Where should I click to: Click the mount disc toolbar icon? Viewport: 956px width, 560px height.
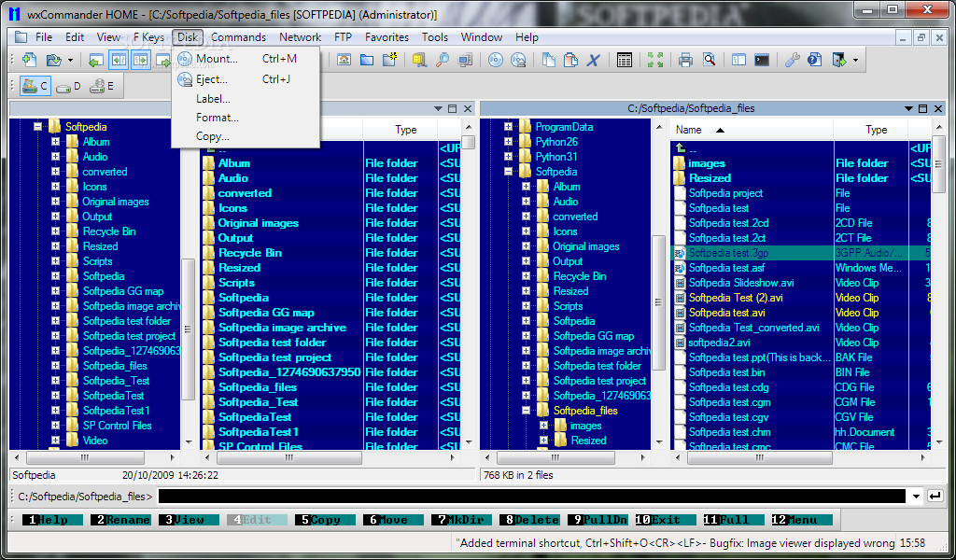496,60
